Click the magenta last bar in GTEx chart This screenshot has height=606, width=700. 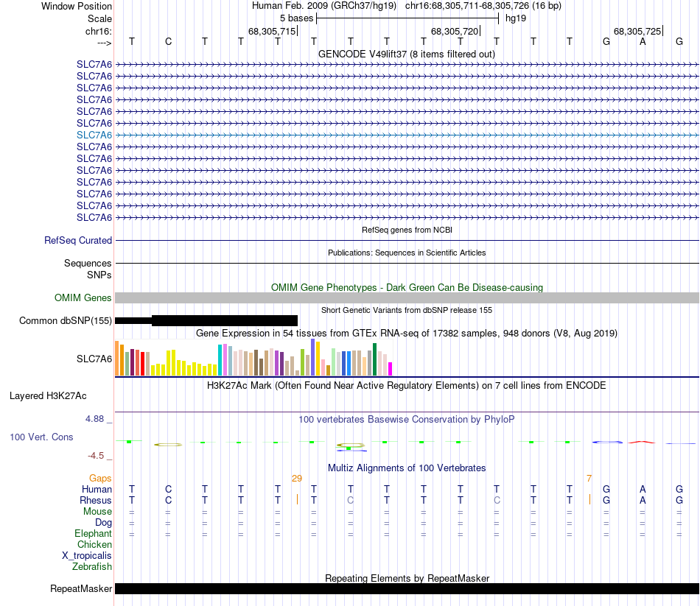(390, 369)
